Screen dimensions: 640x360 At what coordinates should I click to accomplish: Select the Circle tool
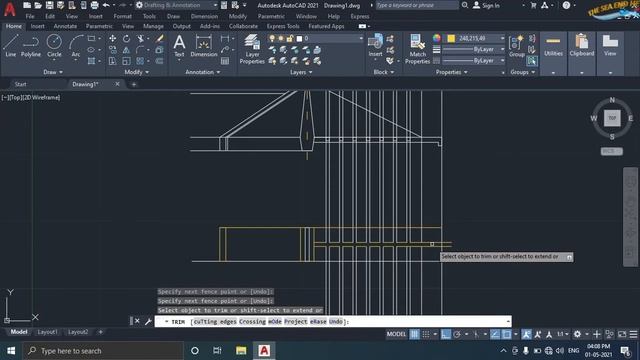(x=54, y=46)
